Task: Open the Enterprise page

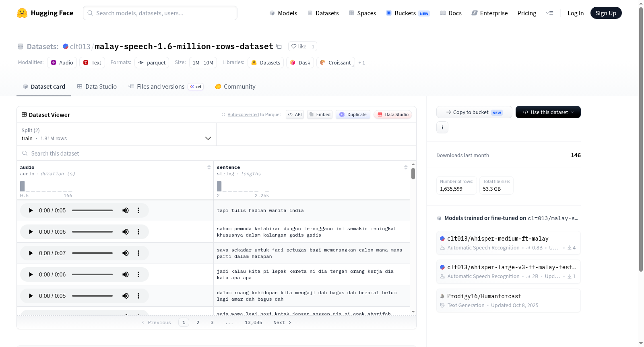Action: (489, 13)
